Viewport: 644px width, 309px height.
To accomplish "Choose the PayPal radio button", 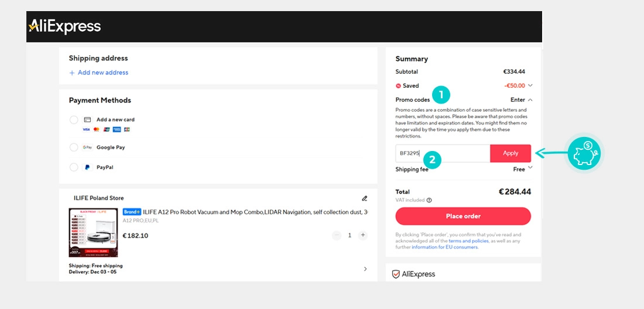I will (74, 167).
